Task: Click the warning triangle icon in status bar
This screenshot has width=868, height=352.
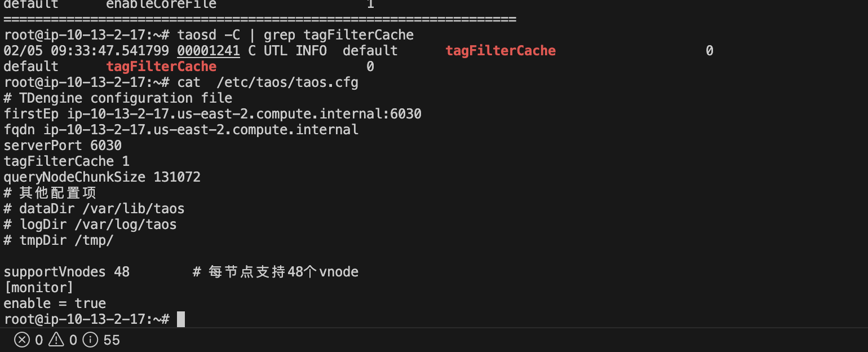Action: click(x=56, y=340)
